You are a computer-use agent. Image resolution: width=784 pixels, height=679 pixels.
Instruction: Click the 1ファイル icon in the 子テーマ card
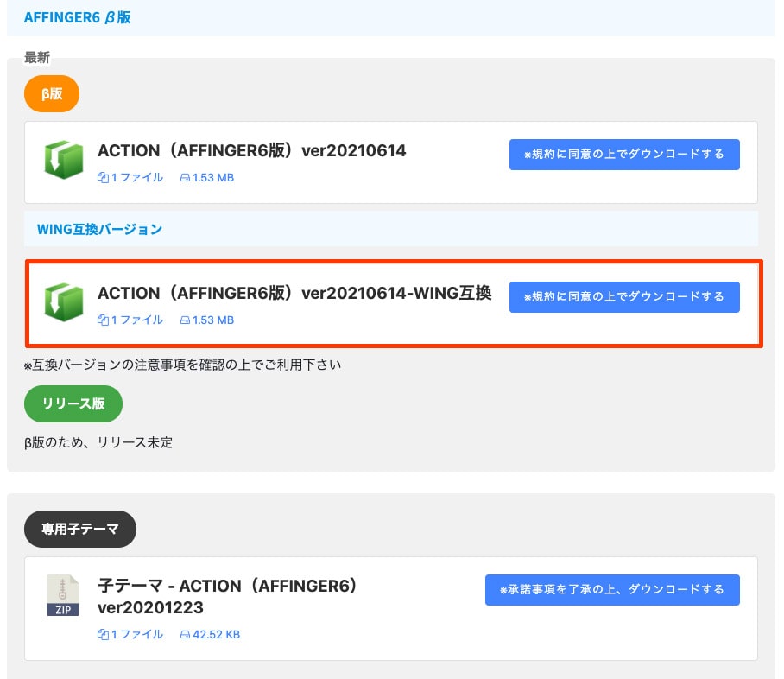[x=103, y=635]
